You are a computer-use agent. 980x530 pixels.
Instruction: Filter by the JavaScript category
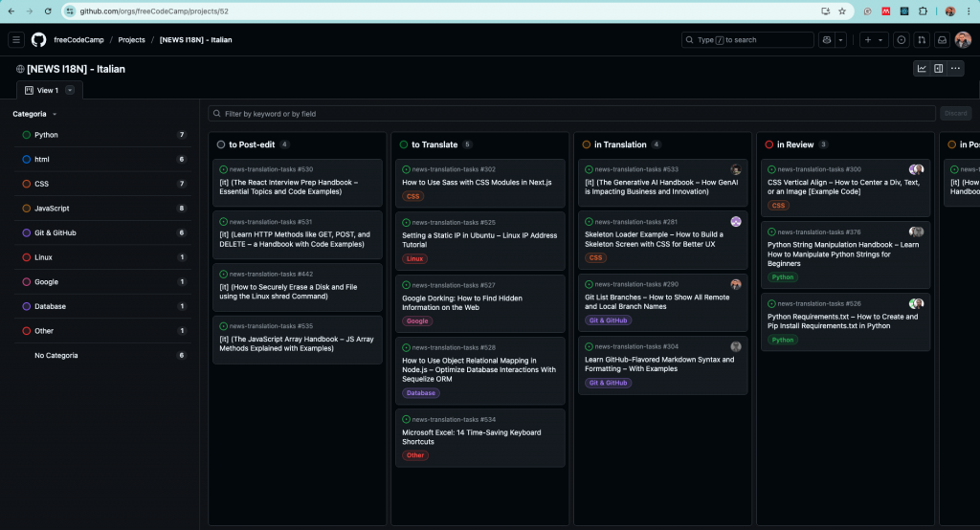click(103, 209)
